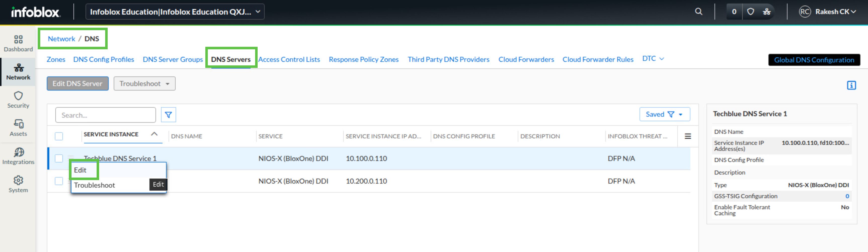Switch to Cloud Forwarders tab
Viewport: 868px width, 252px height.
(526, 59)
